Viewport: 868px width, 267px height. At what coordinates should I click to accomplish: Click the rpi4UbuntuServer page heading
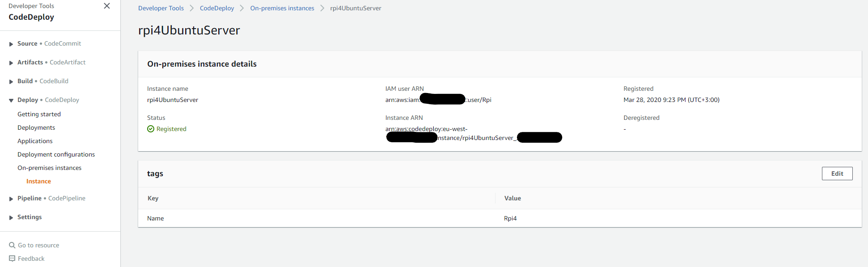(x=189, y=30)
